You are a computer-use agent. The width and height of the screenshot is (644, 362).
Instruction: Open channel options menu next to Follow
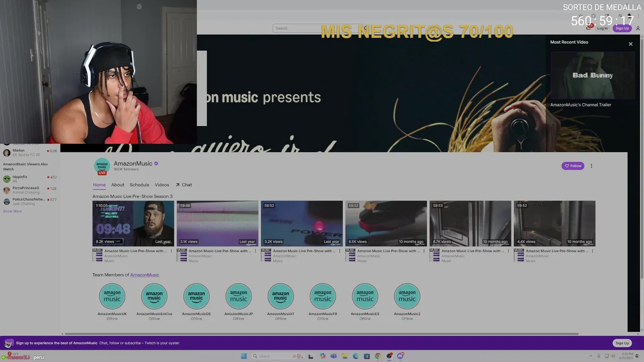click(591, 166)
